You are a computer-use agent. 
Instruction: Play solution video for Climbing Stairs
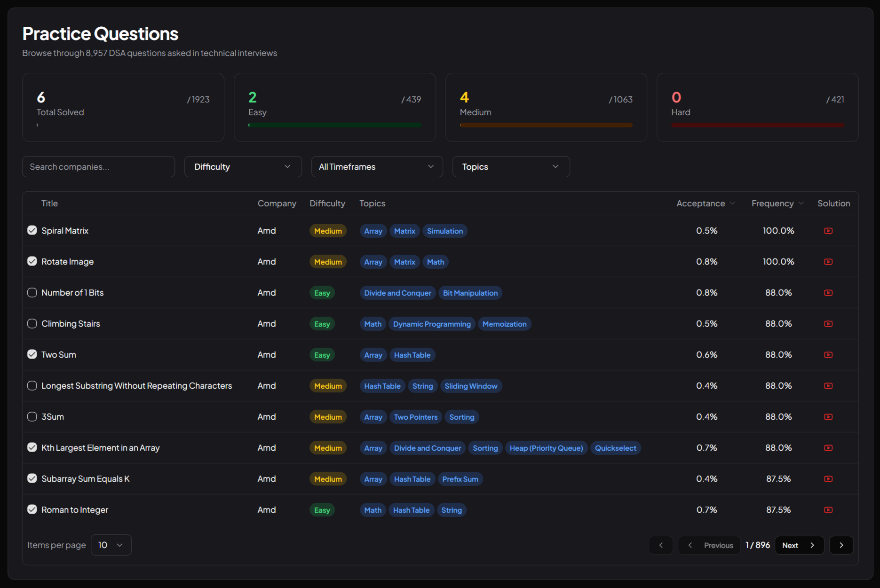(828, 324)
